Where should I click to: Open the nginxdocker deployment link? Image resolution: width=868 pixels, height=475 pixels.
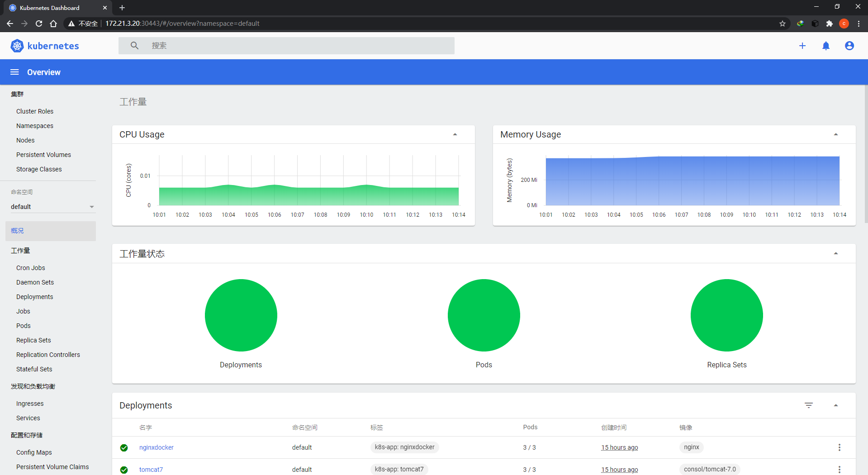click(157, 447)
